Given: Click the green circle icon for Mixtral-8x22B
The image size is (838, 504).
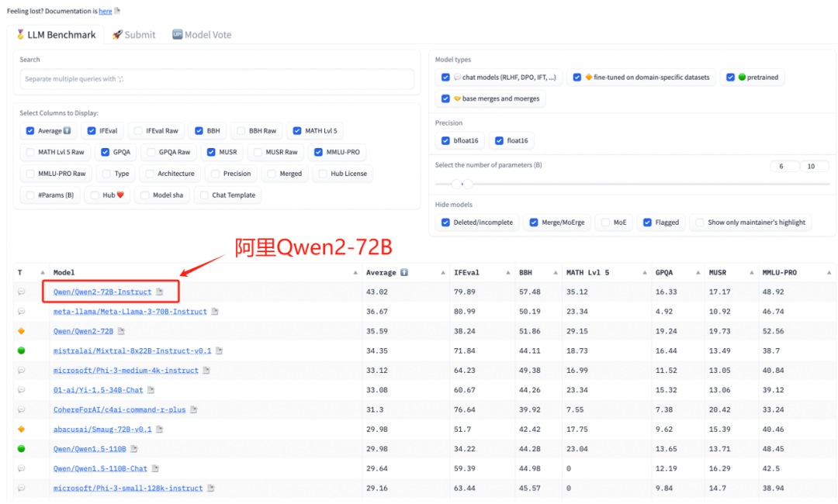Looking at the screenshot, I should (x=22, y=350).
